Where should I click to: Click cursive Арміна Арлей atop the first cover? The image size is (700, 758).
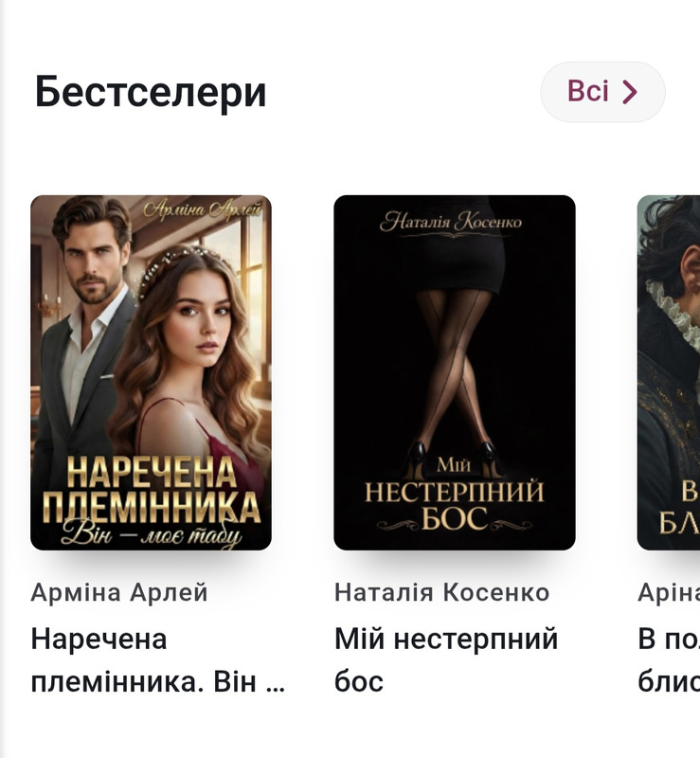[x=203, y=209]
